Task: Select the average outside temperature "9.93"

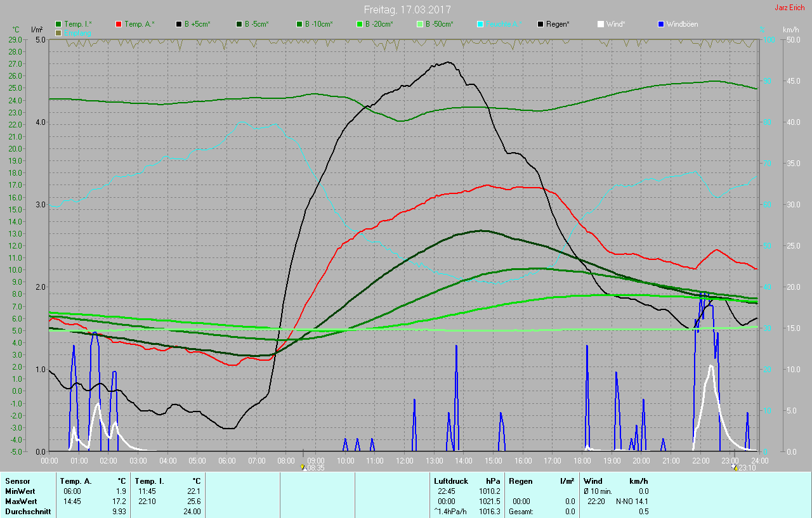Action: click(119, 512)
